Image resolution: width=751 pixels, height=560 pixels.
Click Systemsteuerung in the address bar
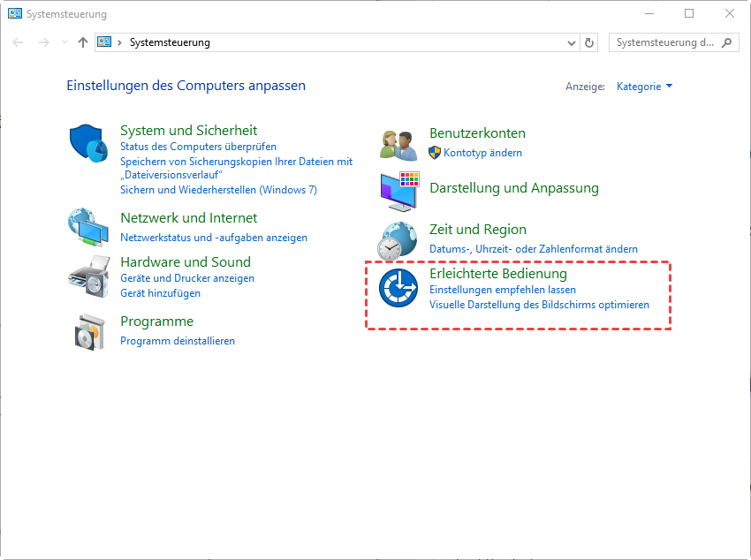click(170, 42)
